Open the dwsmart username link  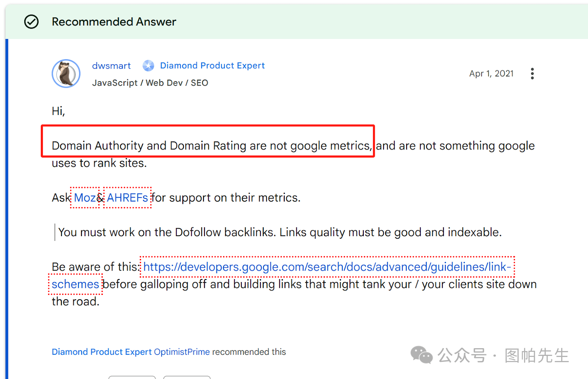coord(111,66)
